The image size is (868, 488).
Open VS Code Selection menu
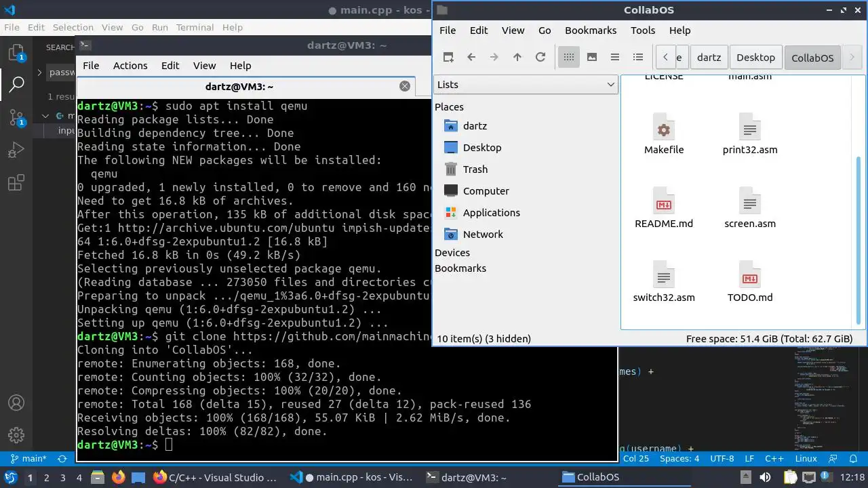pyautogui.click(x=73, y=28)
